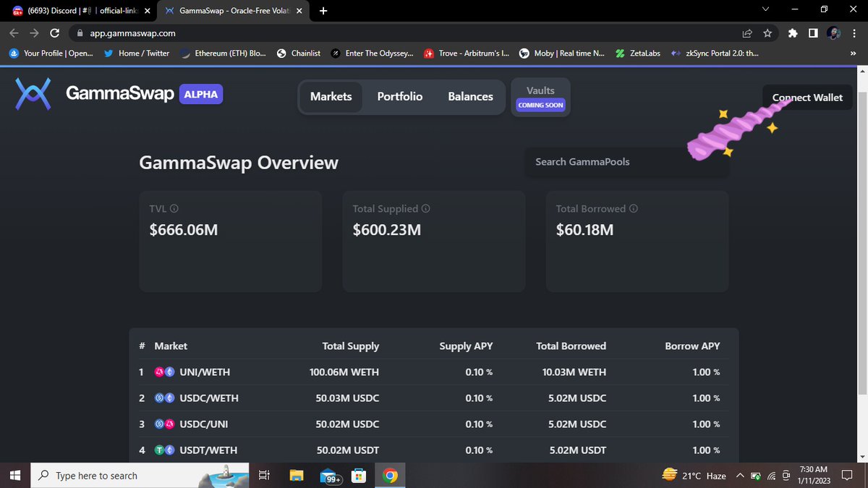Open Google Chrome from the taskbar
The width and height of the screenshot is (868, 488).
point(390,475)
